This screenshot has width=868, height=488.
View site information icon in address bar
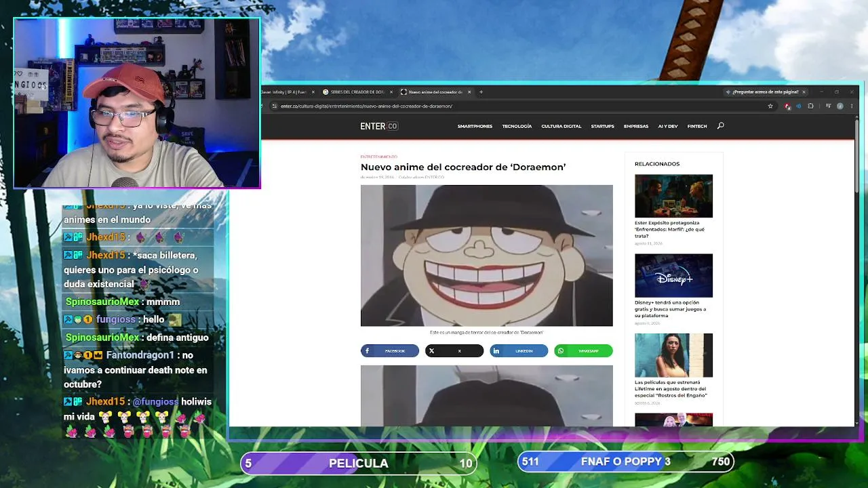click(x=274, y=106)
